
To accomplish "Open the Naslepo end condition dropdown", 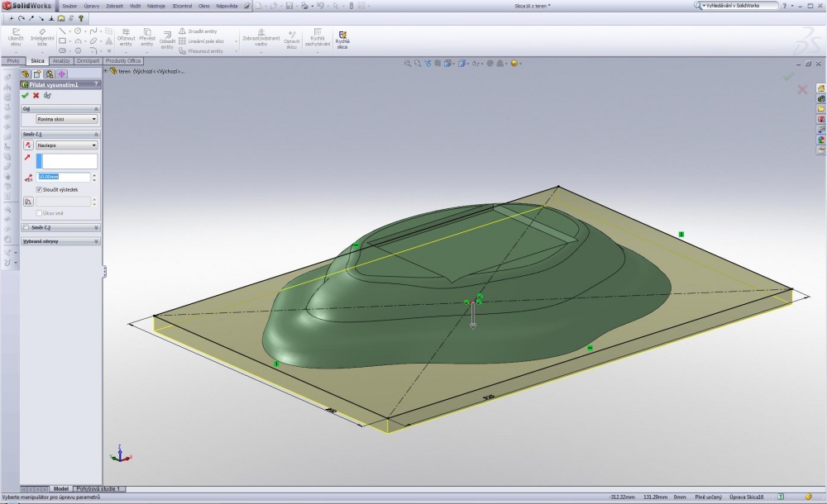I will (x=66, y=145).
